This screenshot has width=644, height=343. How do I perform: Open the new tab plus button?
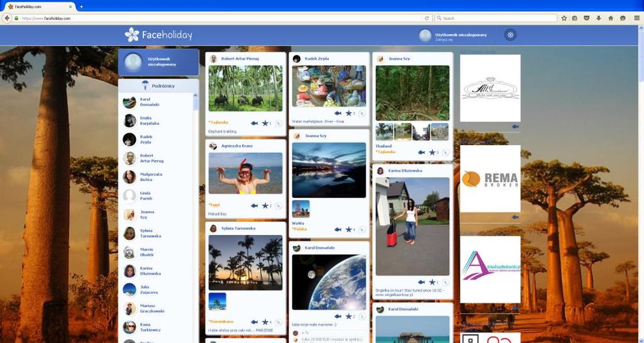coord(81,6)
